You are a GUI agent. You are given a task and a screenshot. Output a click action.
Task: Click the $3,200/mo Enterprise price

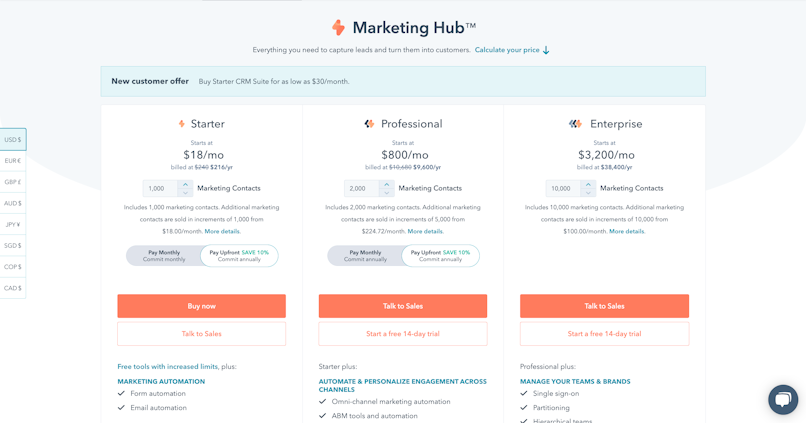click(606, 155)
